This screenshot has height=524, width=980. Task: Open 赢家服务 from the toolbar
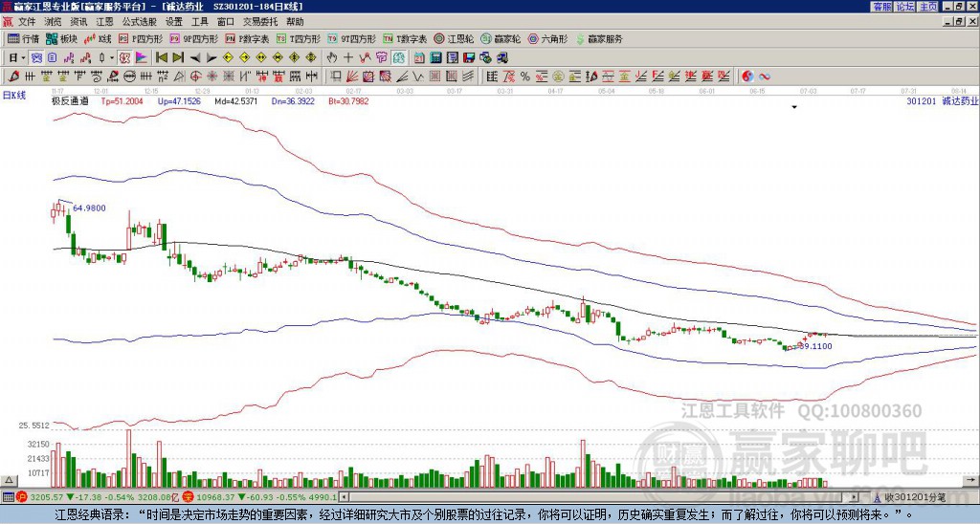pos(599,38)
